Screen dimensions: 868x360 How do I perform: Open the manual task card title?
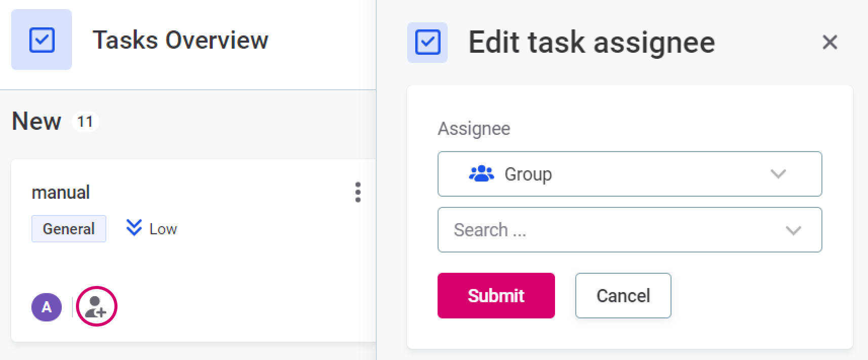pos(61,193)
